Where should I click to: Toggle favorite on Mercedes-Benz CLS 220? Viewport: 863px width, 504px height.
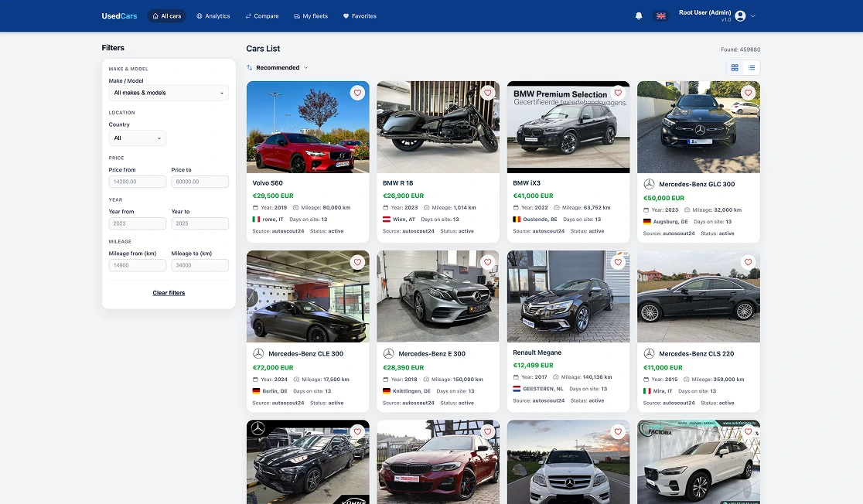[x=748, y=263]
